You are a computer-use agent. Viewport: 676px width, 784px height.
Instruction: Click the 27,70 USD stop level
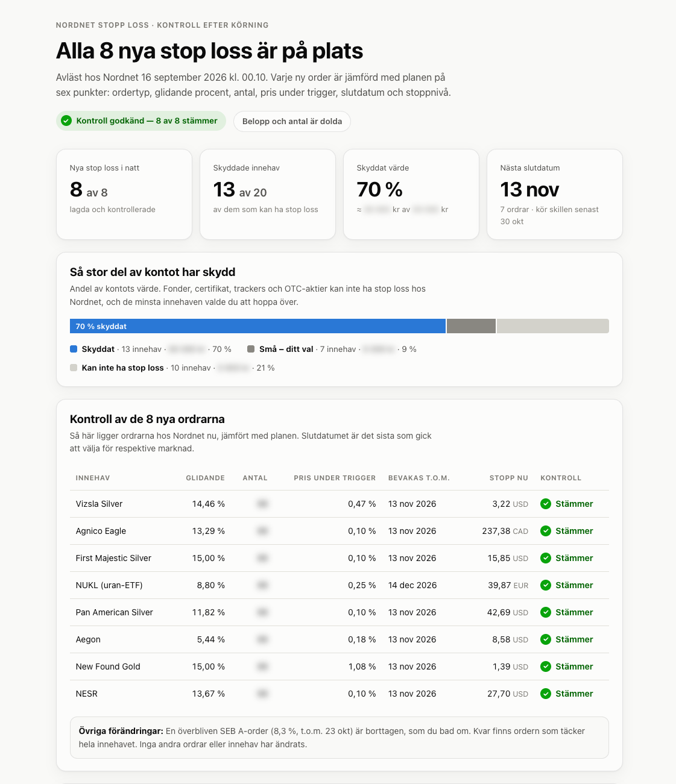pyautogui.click(x=508, y=694)
